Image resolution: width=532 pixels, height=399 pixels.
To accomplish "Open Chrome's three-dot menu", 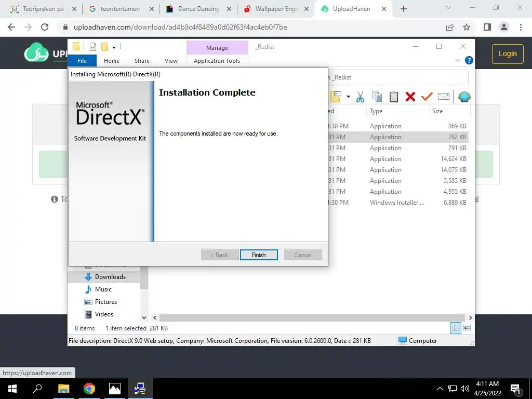I will point(521,27).
